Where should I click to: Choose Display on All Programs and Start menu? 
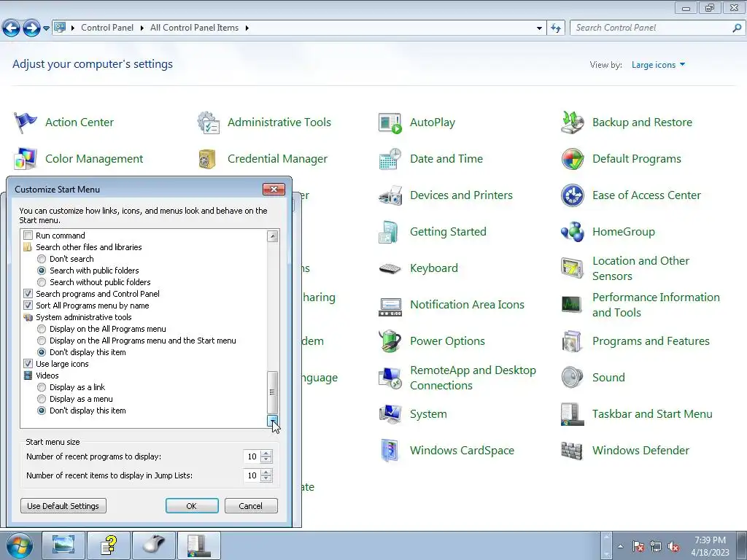pyautogui.click(x=42, y=341)
